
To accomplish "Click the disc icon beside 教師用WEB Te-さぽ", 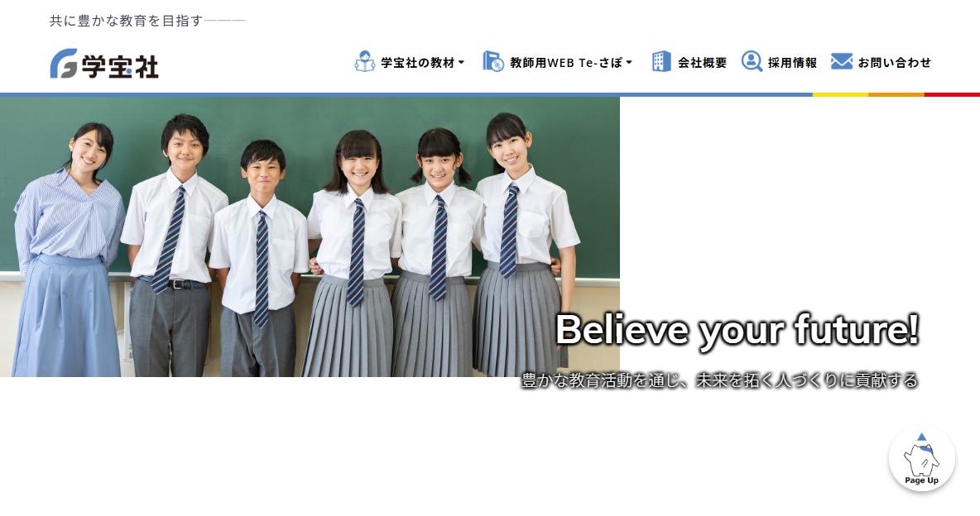I will tap(493, 61).
